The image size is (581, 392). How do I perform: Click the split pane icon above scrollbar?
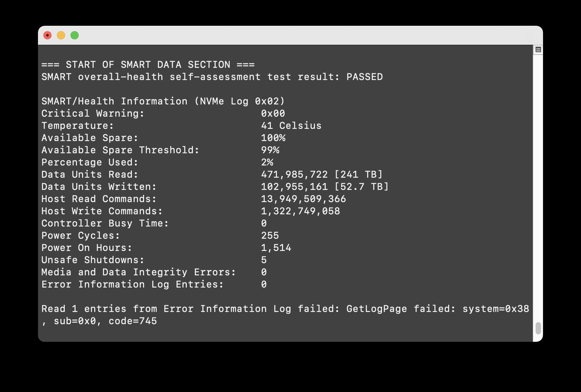tap(538, 50)
